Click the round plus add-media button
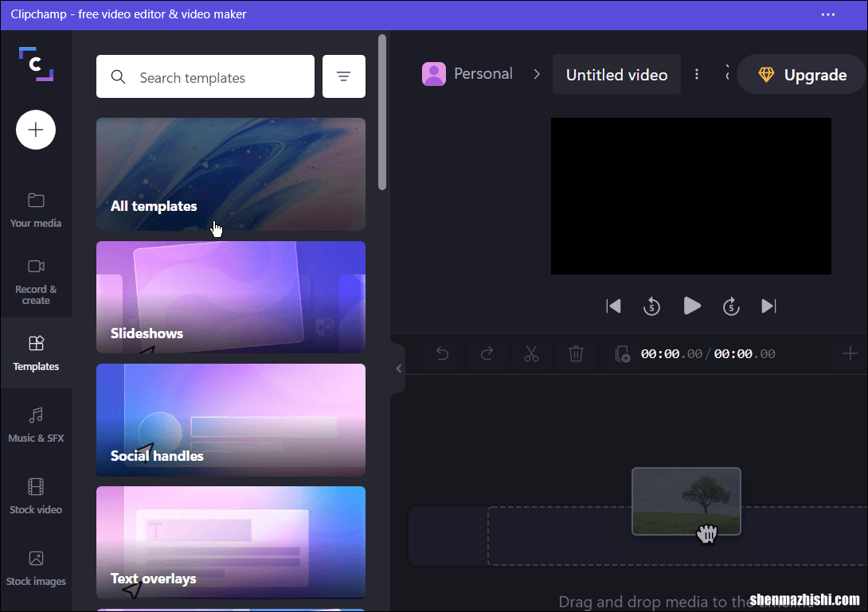Image resolution: width=868 pixels, height=612 pixels. 36,130
